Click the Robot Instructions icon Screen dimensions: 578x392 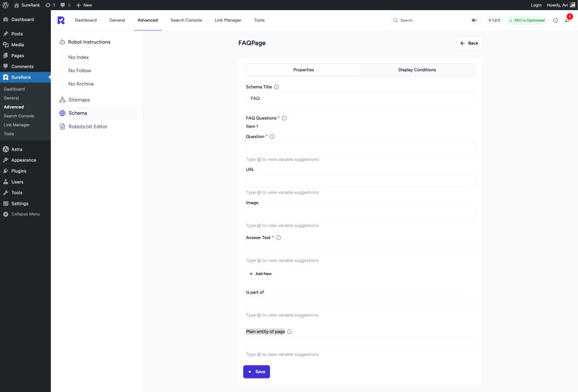pos(62,42)
